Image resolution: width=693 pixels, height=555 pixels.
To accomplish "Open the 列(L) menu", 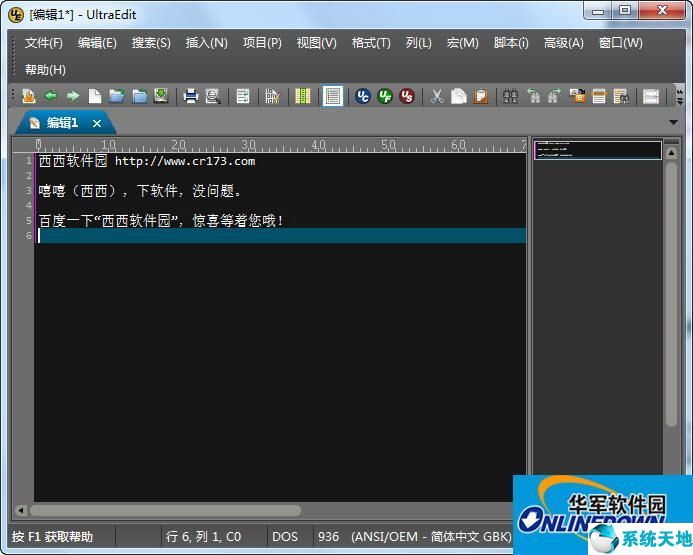I will pos(419,43).
